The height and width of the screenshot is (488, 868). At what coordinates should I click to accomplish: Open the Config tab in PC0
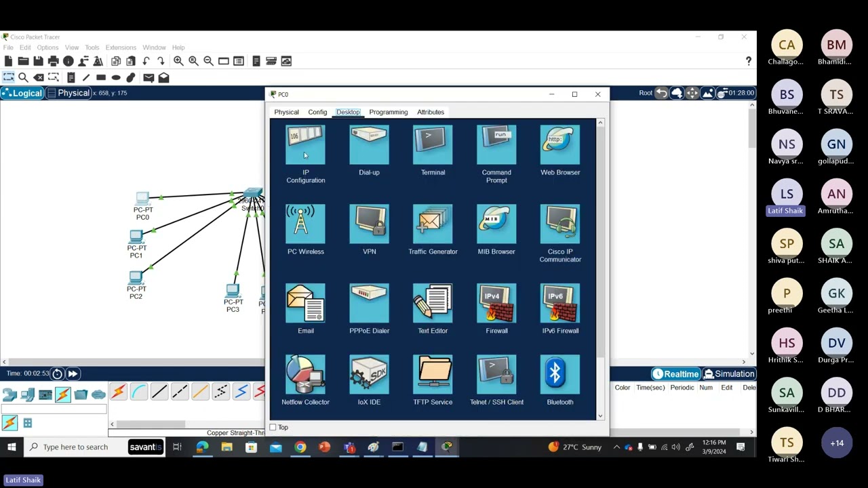pyautogui.click(x=317, y=112)
